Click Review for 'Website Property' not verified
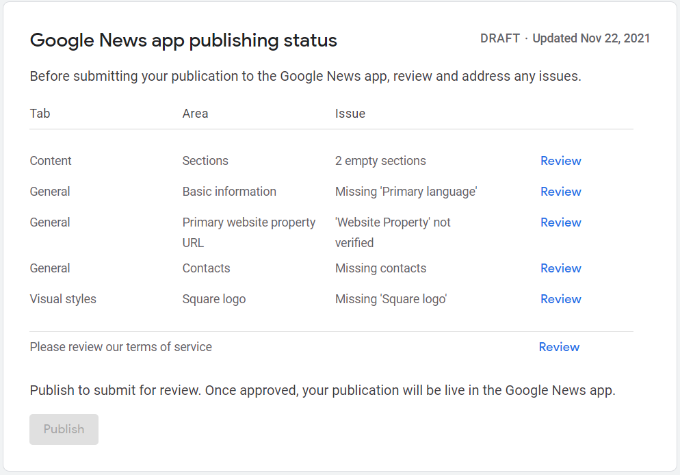 pyautogui.click(x=560, y=223)
